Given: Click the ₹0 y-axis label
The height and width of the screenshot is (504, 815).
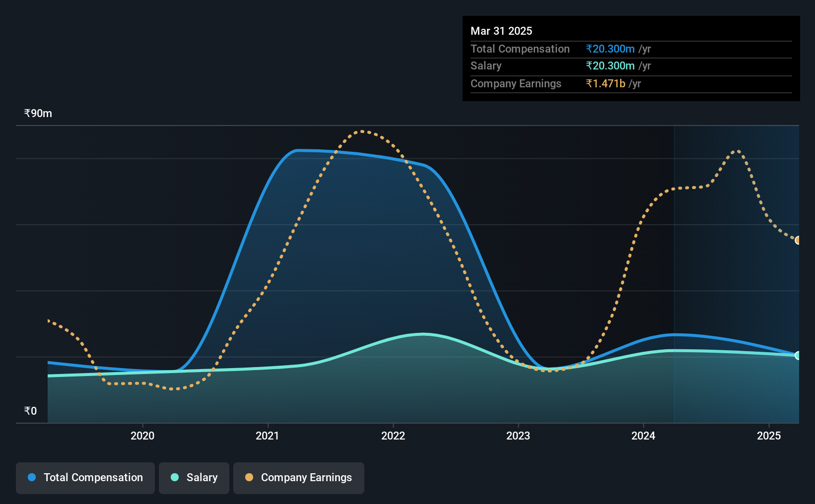Looking at the screenshot, I should point(30,411).
